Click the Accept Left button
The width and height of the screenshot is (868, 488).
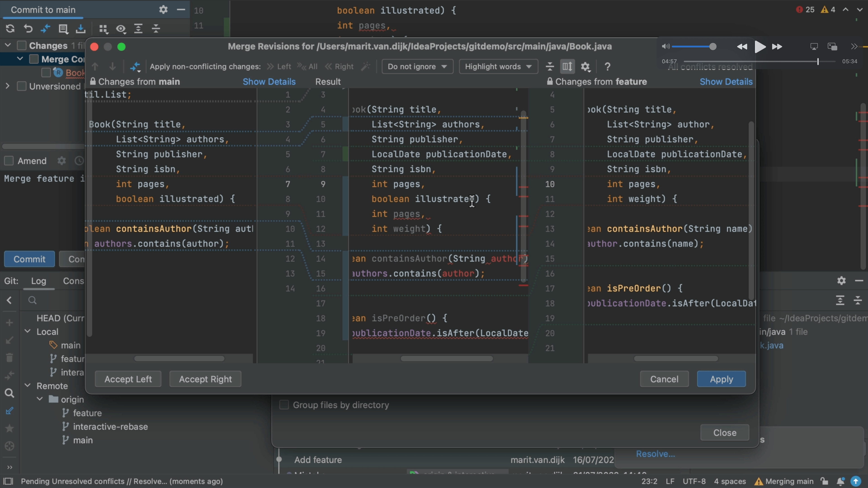click(127, 378)
